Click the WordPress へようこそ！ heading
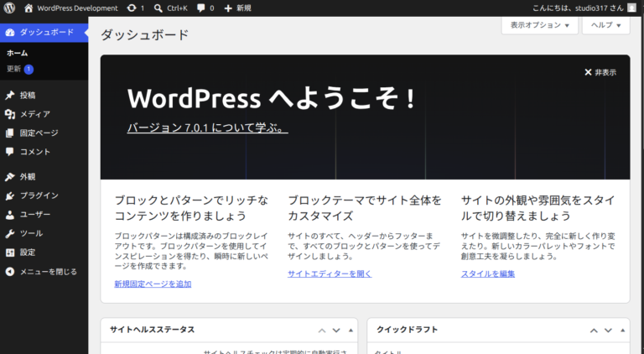Viewport: 644px width, 354px height. pyautogui.click(x=272, y=98)
